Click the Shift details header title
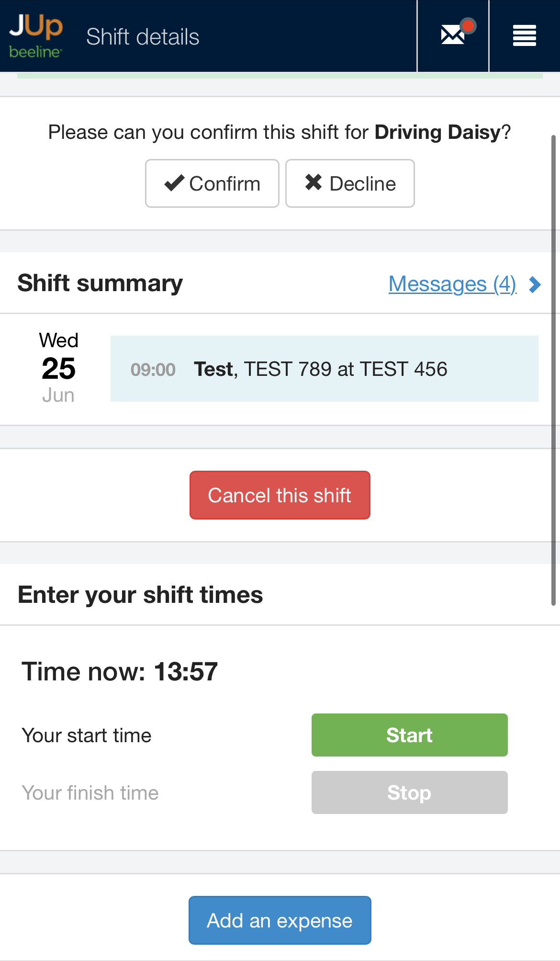The width and height of the screenshot is (560, 961). pos(143,37)
